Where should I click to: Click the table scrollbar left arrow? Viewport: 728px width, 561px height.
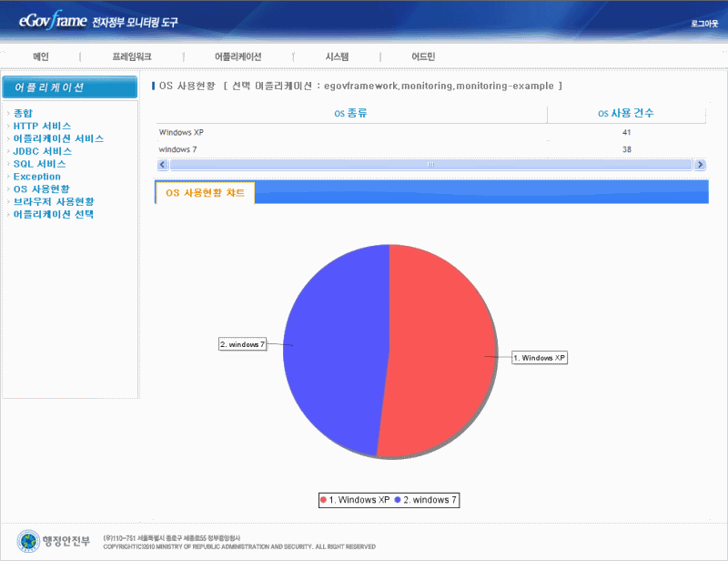pyautogui.click(x=163, y=165)
